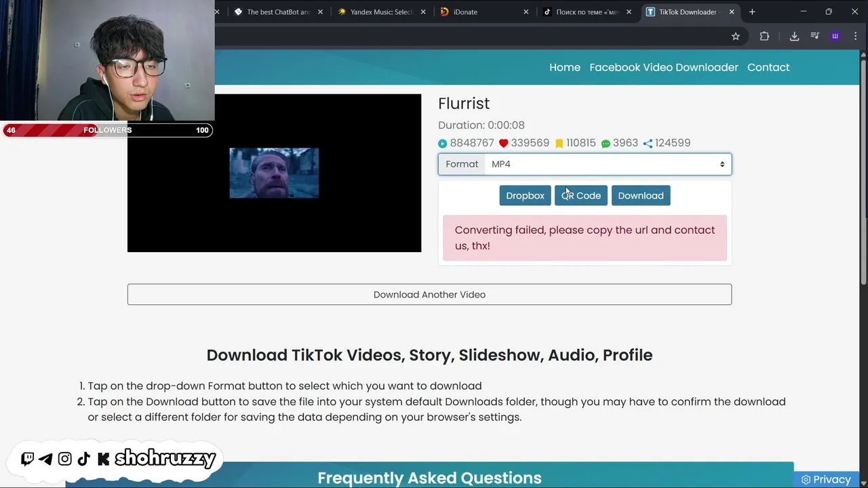Open the Contact page link
Image resolution: width=868 pixels, height=488 pixels.
point(768,67)
